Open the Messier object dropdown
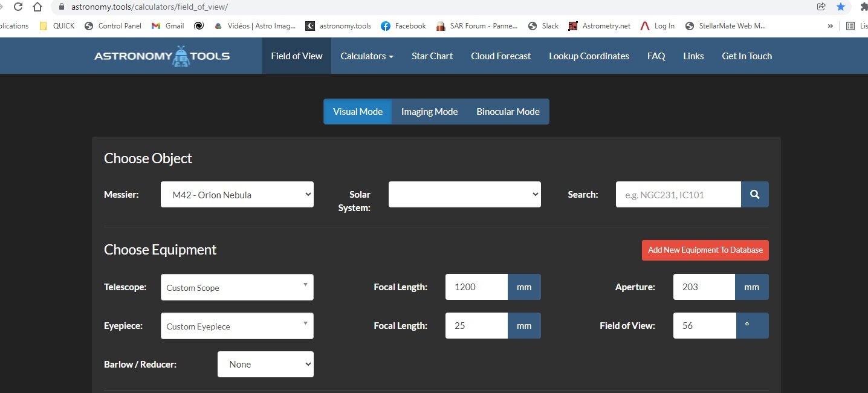This screenshot has width=868, height=393. click(237, 195)
